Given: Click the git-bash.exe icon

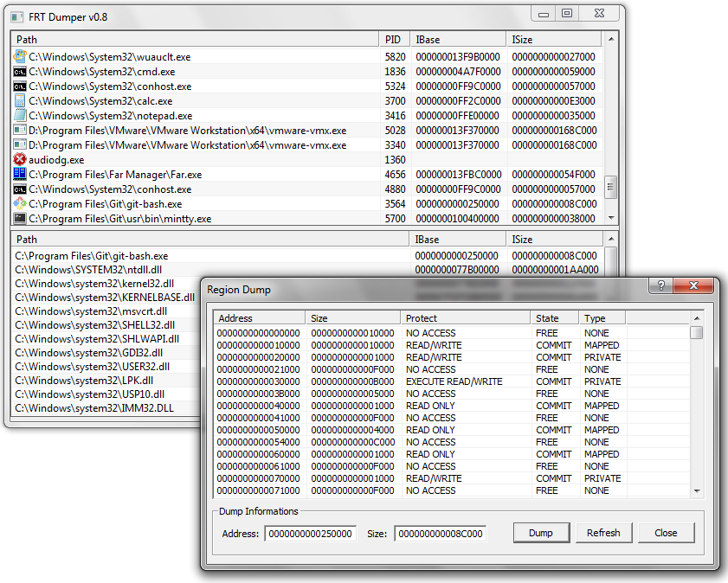Looking at the screenshot, I should [x=20, y=203].
